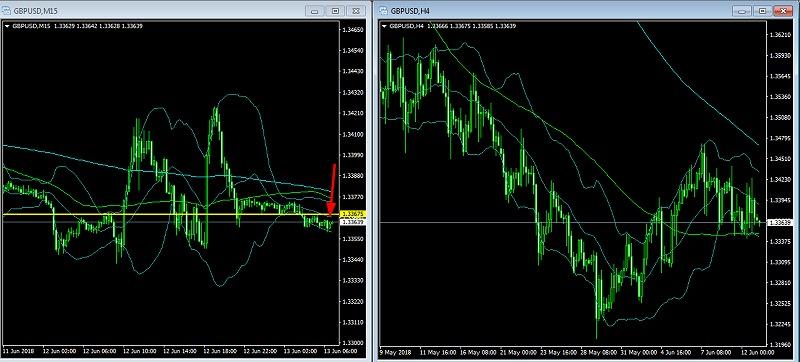The width and height of the screenshot is (800, 362).
Task: Maximize the GBPUSD,H4 chart window
Action: (763, 11)
